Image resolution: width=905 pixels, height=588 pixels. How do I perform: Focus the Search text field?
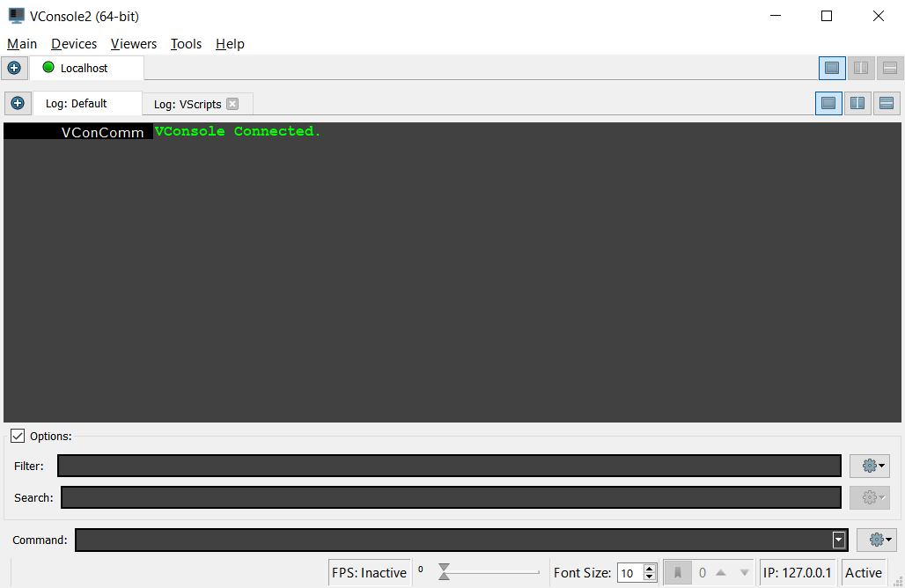[x=452, y=497]
